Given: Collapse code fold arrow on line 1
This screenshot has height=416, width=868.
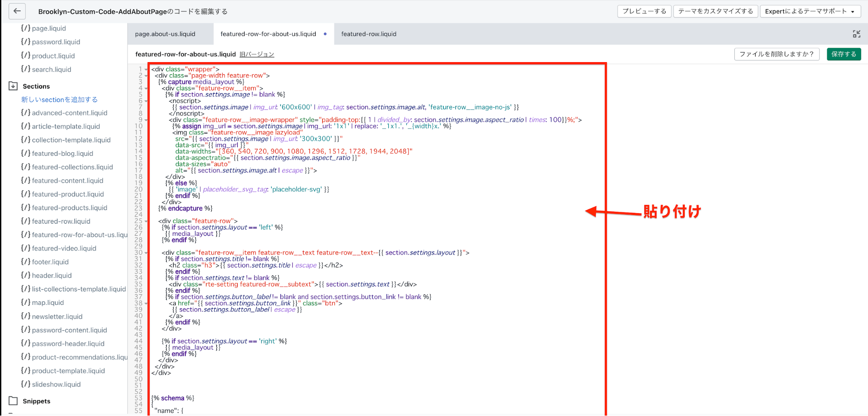Looking at the screenshot, I should [146, 69].
